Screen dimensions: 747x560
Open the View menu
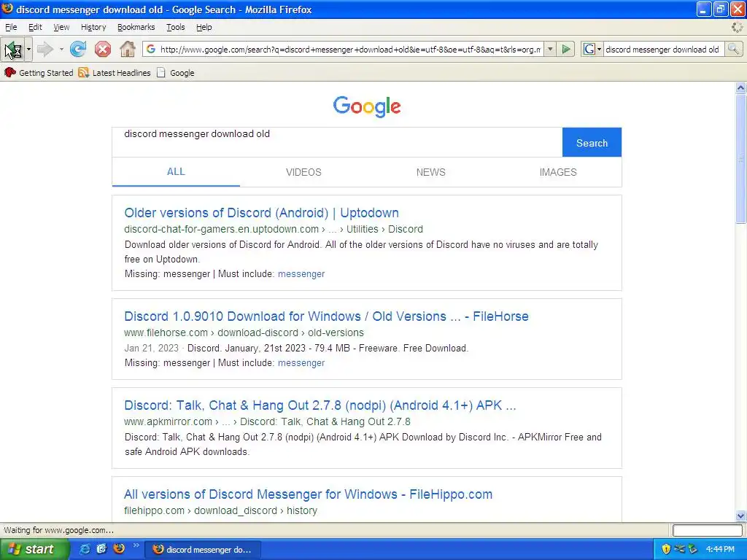pos(61,27)
